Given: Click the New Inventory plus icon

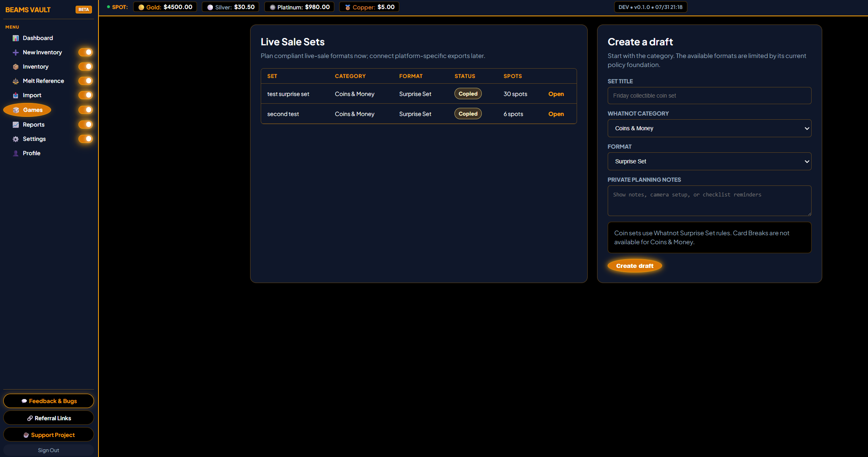Looking at the screenshot, I should coord(16,52).
